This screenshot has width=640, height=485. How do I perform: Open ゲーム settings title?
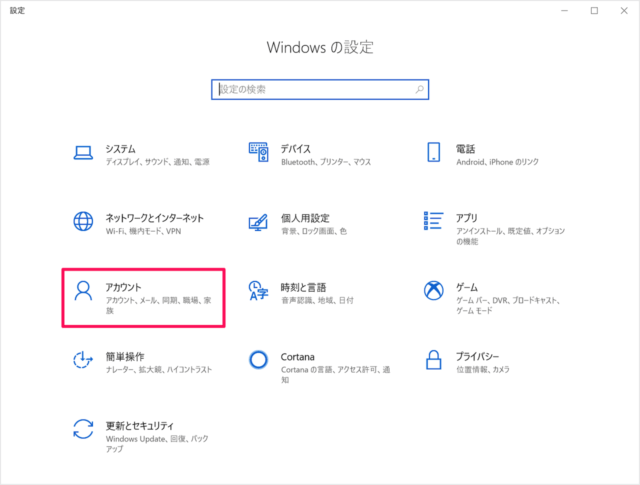(467, 287)
